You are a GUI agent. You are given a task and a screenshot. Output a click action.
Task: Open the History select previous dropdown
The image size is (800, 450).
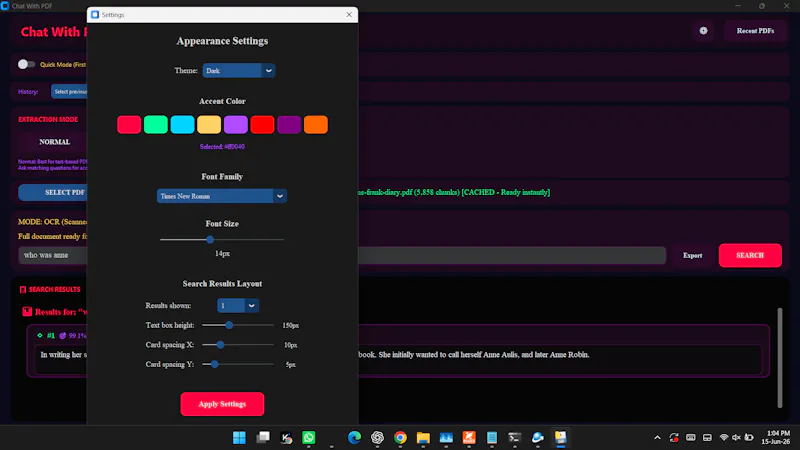[69, 92]
